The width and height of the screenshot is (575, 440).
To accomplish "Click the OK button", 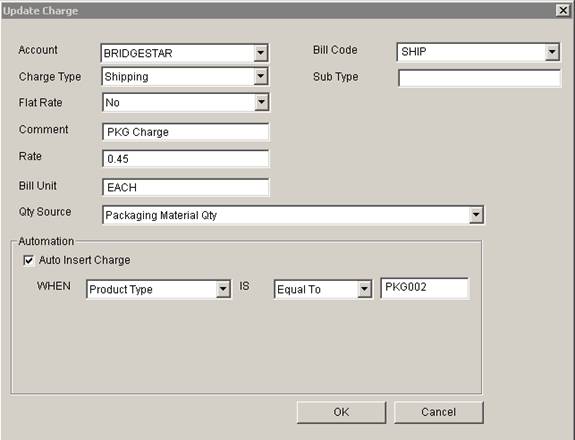I will coord(341,412).
